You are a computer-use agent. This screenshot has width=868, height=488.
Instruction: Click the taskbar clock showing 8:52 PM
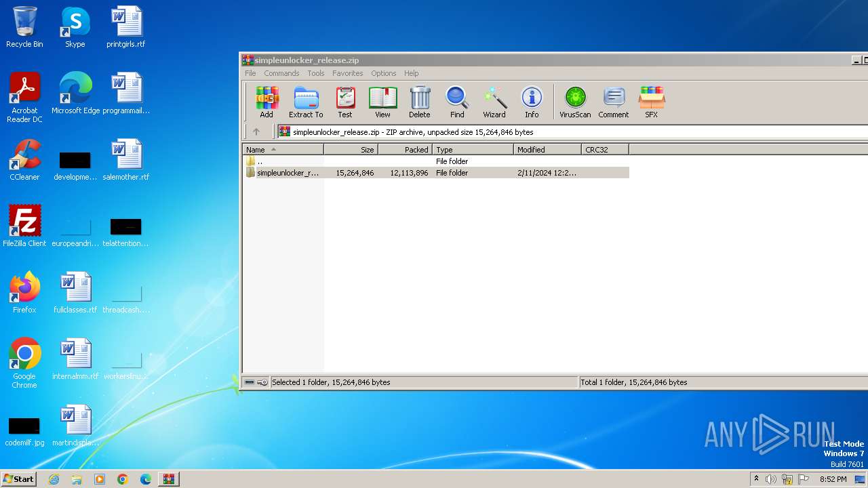(833, 479)
